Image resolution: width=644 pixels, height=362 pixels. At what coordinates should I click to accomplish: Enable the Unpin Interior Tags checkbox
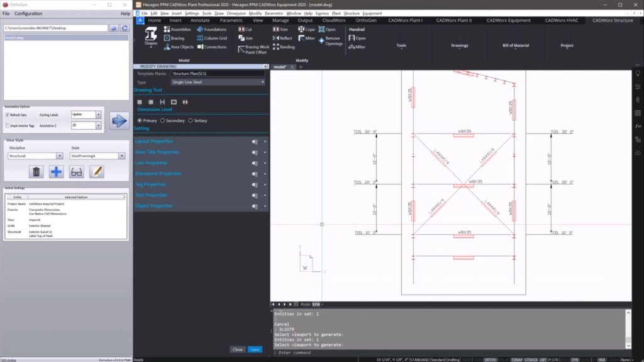[8, 126]
